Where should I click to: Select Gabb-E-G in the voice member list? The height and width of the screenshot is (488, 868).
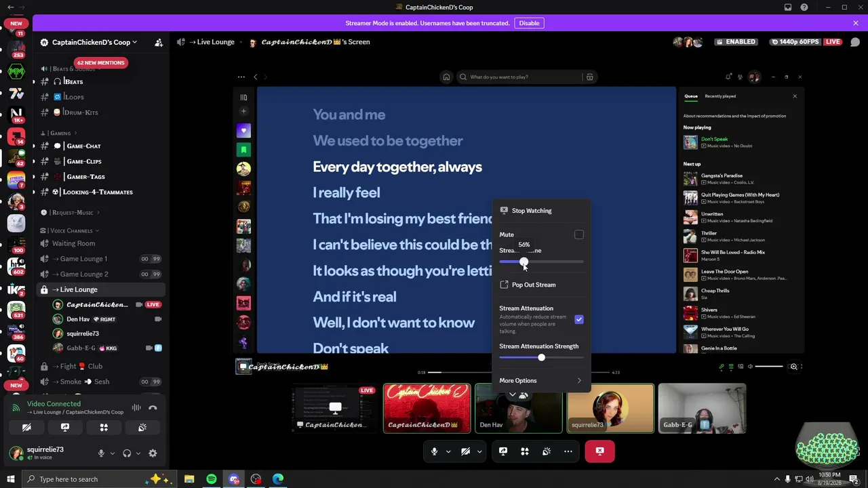108,348
